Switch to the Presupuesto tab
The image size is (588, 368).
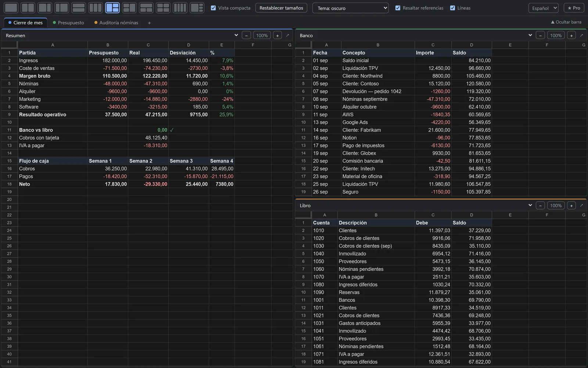pos(69,23)
